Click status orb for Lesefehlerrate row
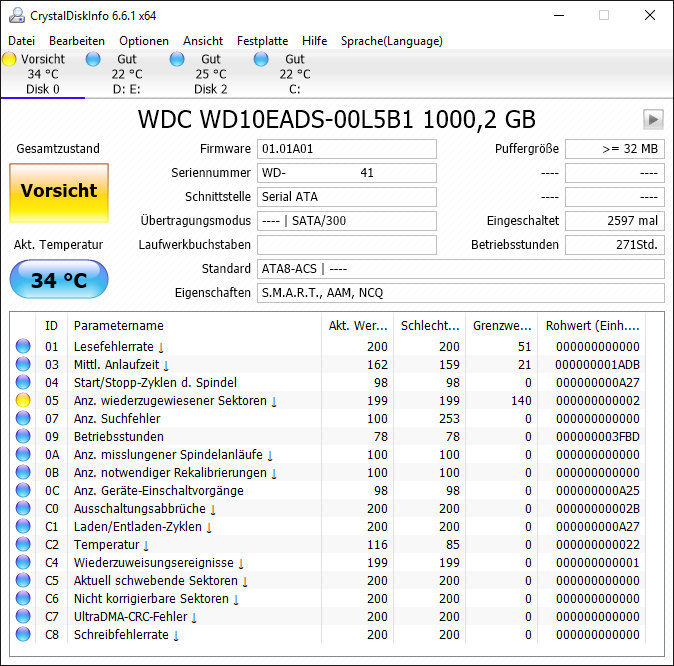The height and width of the screenshot is (666, 674). (x=23, y=346)
